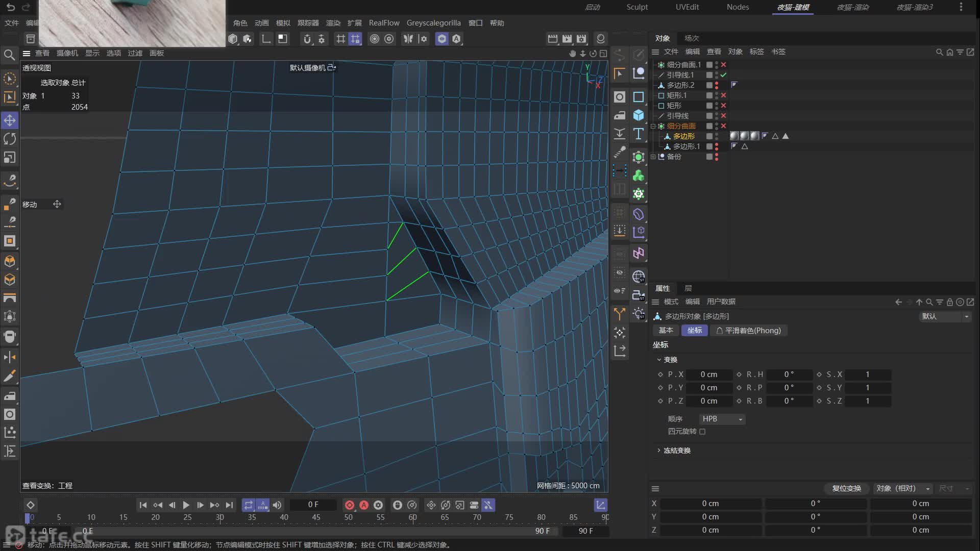Enable 引导线.1 green checkmark toggle
The width and height of the screenshot is (980, 551).
(723, 75)
